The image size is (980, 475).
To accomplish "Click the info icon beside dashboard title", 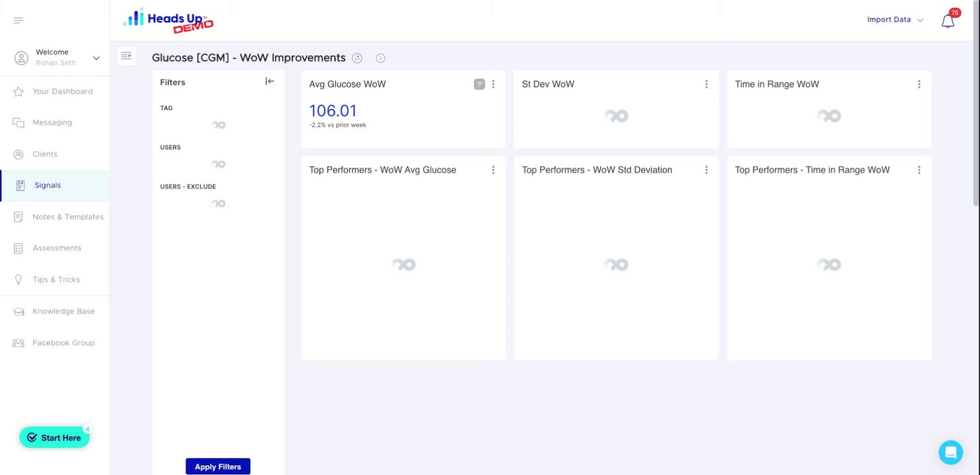I will (381, 58).
